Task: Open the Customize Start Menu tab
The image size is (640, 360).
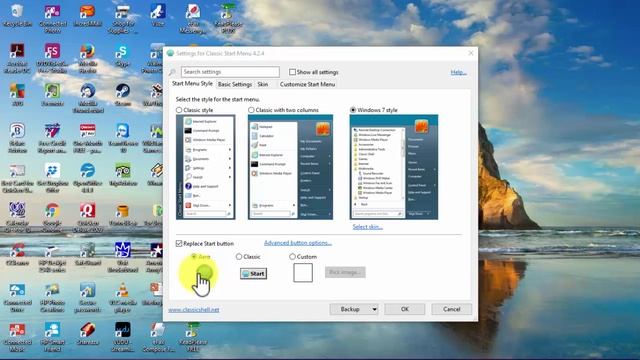Action: pos(307,84)
